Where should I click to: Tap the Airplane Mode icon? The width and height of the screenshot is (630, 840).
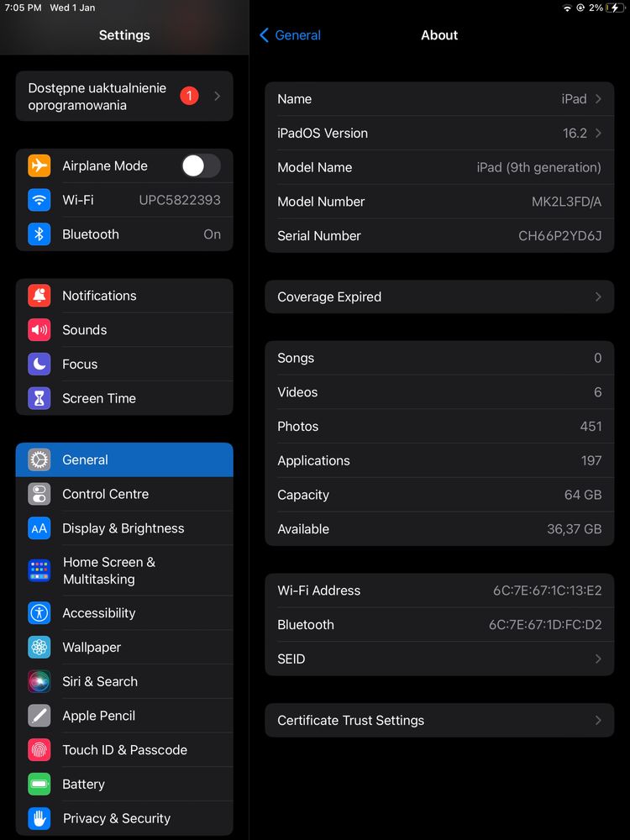pos(39,165)
